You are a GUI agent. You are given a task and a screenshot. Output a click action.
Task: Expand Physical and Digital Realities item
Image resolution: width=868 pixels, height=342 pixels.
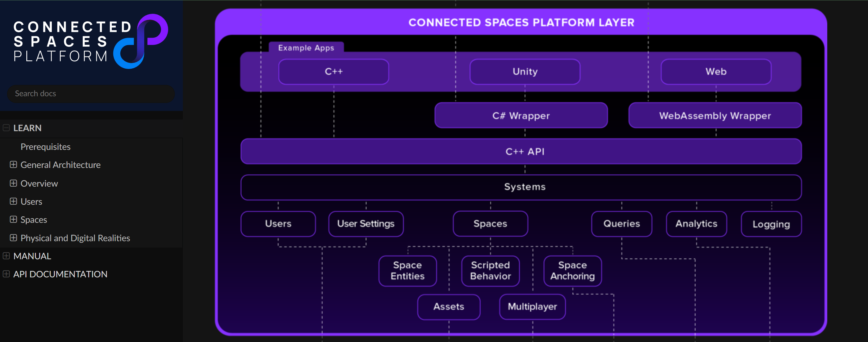tap(13, 238)
